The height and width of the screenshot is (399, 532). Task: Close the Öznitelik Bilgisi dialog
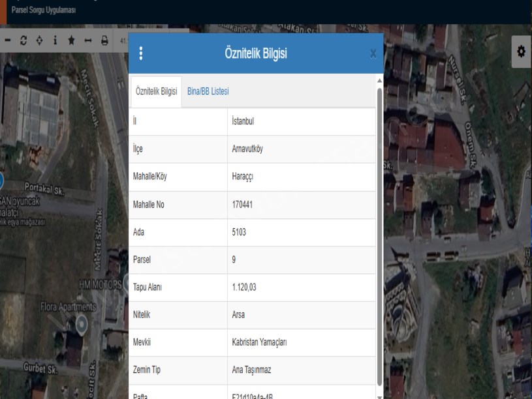point(373,54)
